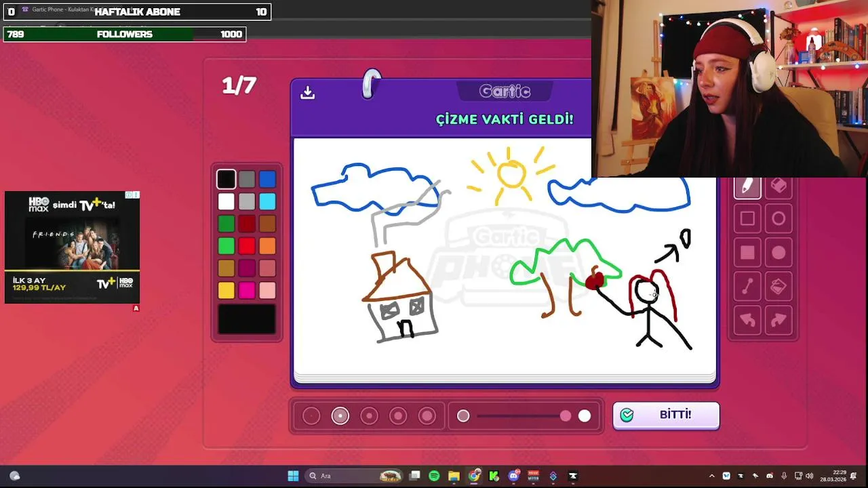Click BİTTİ! to finish the drawing
The image size is (868, 488).
pos(666,415)
